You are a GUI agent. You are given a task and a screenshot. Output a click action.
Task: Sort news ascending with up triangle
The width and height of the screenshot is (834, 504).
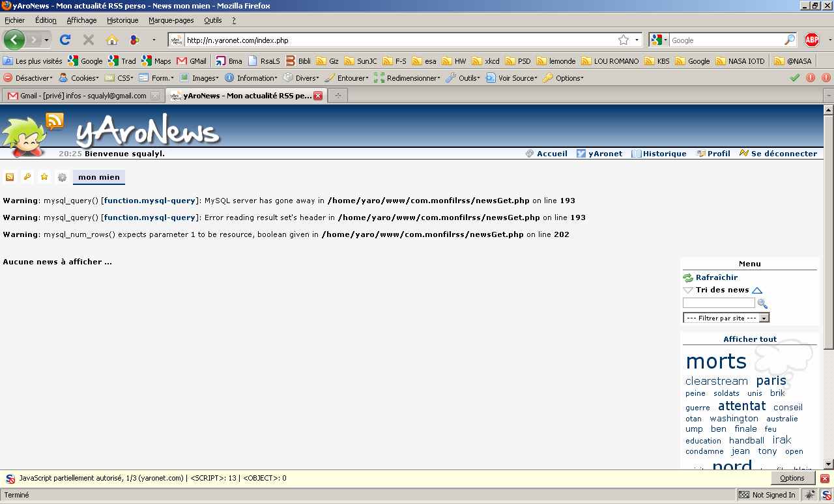coord(757,290)
